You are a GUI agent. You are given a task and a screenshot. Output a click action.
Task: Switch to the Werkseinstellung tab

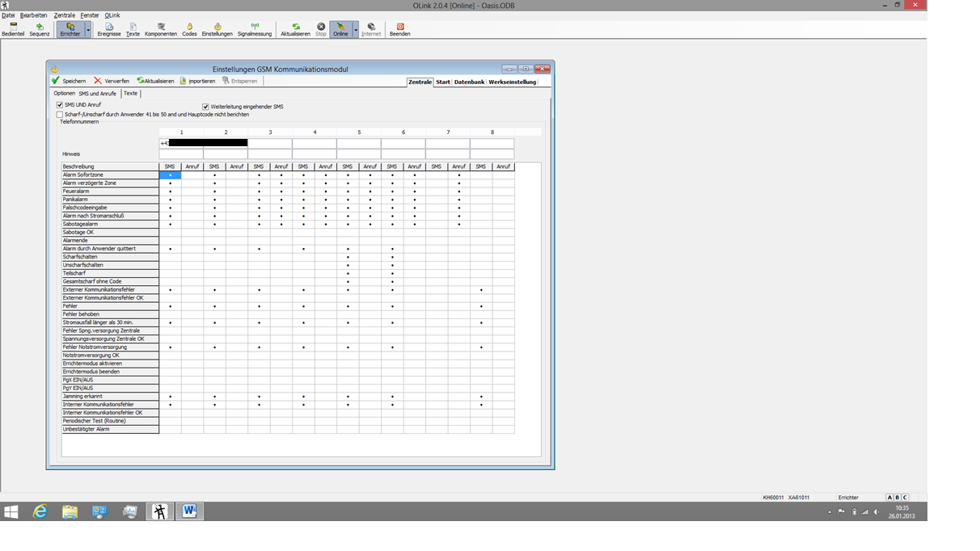click(x=512, y=82)
